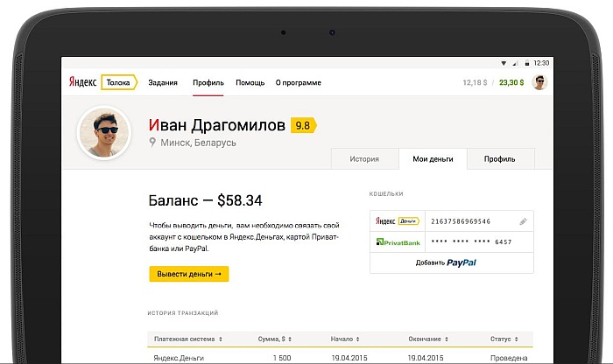
Task: Click the PrivatBank logo in wallets
Action: [x=398, y=241]
